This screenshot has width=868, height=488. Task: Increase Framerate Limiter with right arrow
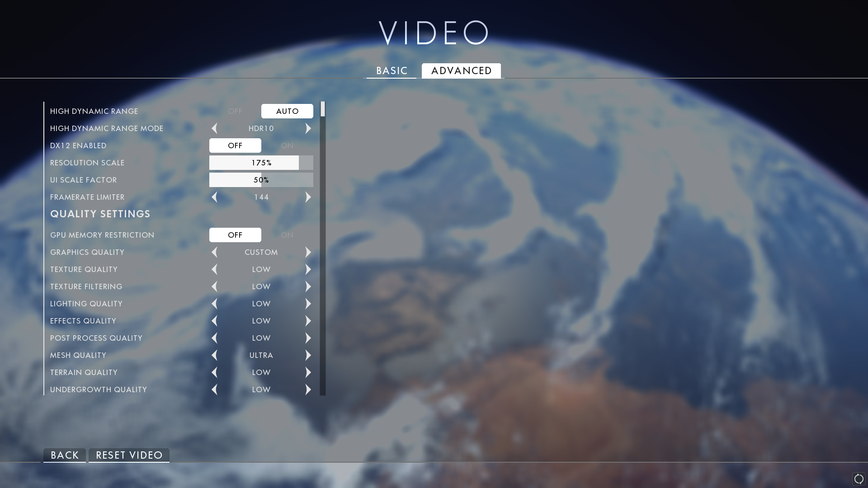[308, 197]
